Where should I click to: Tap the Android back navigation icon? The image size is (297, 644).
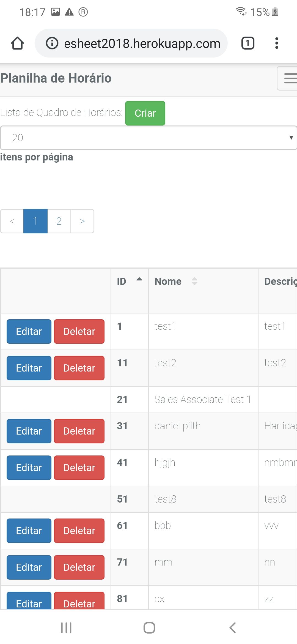click(232, 628)
